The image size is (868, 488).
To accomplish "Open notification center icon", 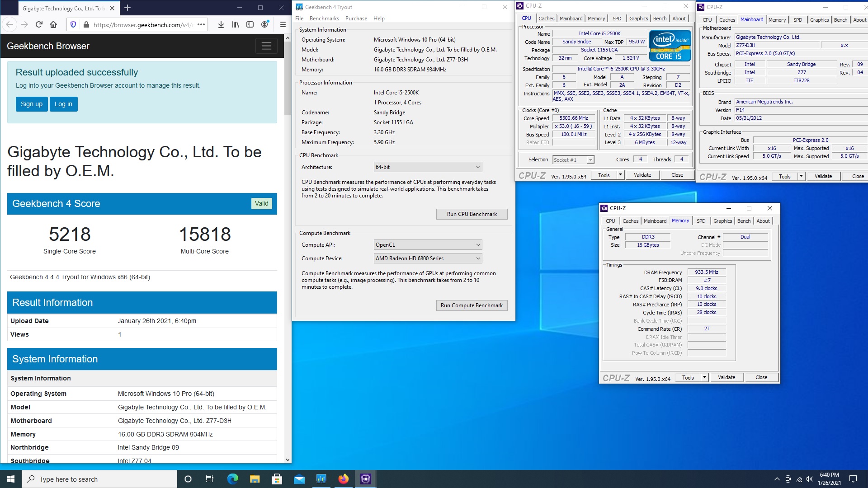I will tap(853, 479).
